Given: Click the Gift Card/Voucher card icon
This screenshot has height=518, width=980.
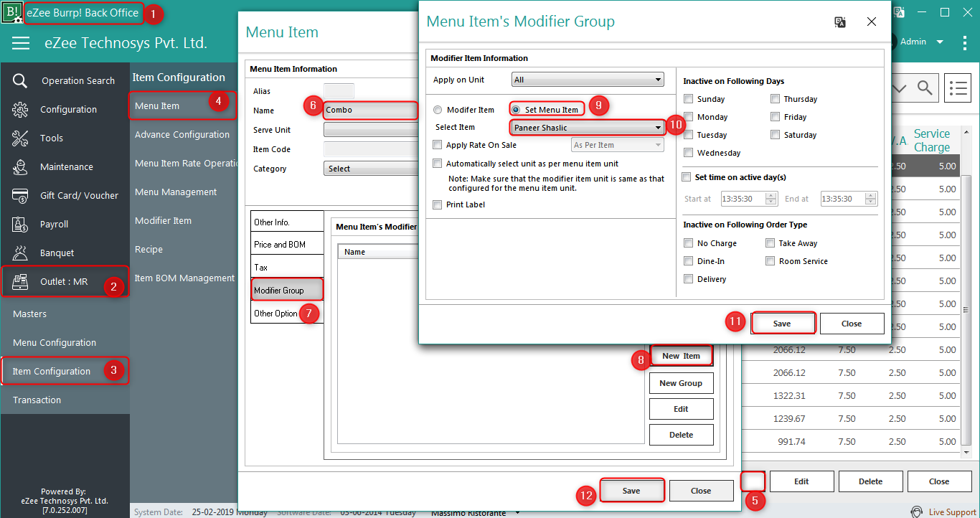Looking at the screenshot, I should point(20,195).
